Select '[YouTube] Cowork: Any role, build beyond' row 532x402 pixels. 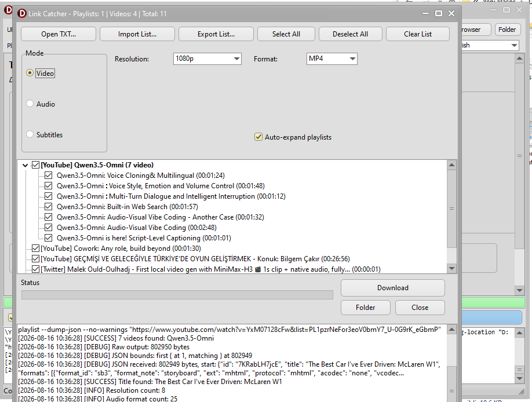coord(121,248)
